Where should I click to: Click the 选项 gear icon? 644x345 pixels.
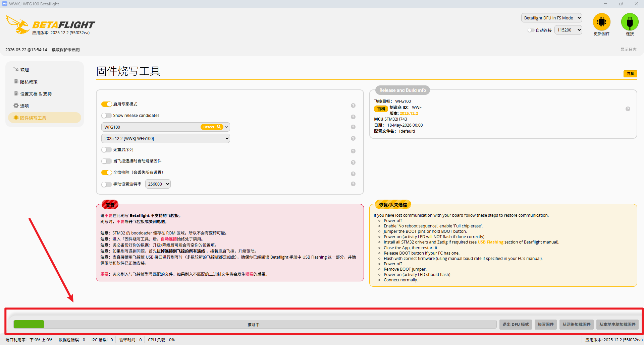(x=16, y=106)
